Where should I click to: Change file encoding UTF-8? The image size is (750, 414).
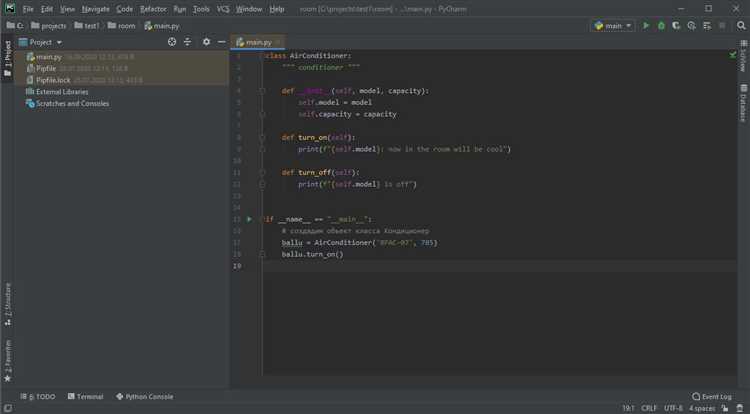pyautogui.click(x=673, y=408)
